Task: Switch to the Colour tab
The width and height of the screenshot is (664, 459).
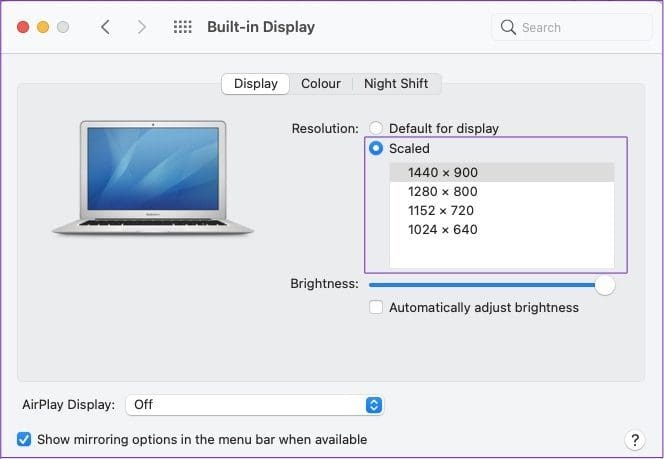Action: pyautogui.click(x=321, y=83)
